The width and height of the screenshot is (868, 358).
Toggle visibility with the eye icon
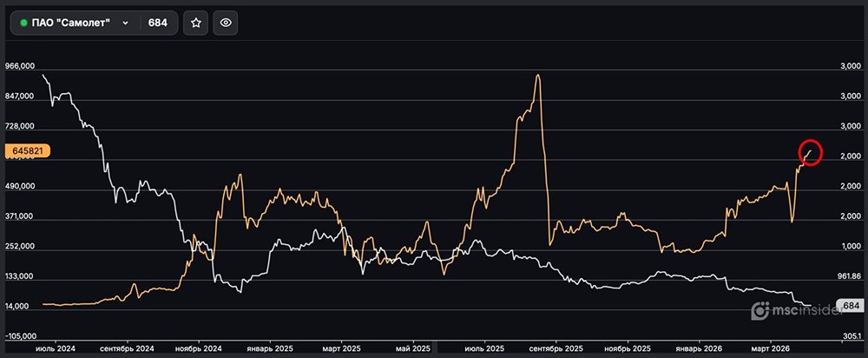(x=226, y=23)
